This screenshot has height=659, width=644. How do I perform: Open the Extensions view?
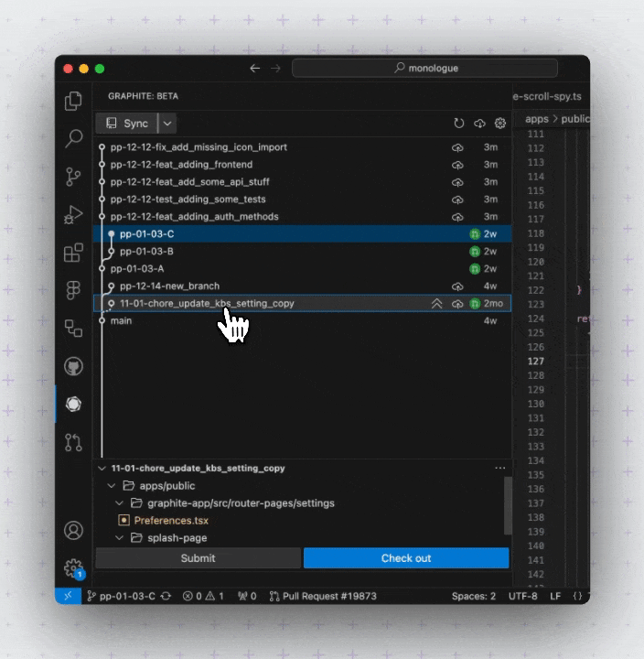[73, 253]
